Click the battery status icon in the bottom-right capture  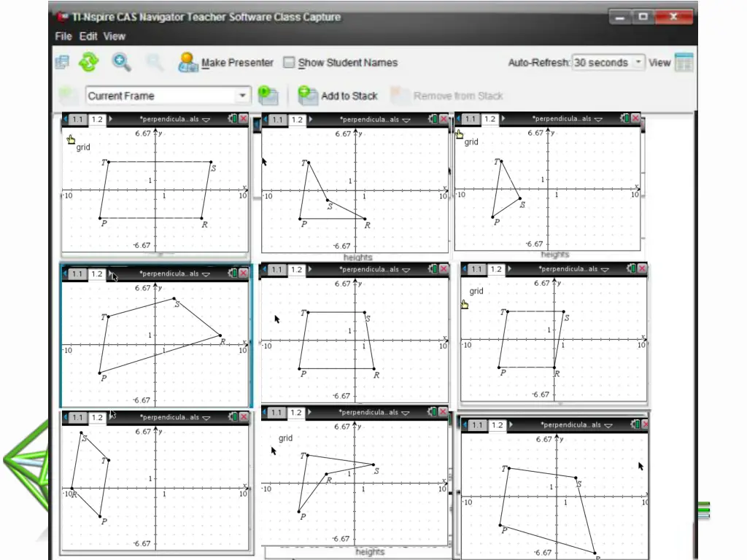[x=635, y=424]
